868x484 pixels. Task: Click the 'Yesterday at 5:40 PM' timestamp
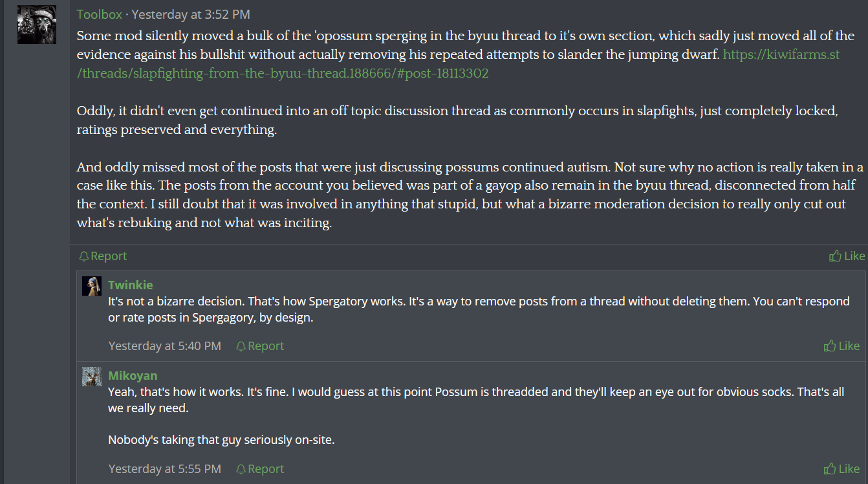(x=165, y=346)
